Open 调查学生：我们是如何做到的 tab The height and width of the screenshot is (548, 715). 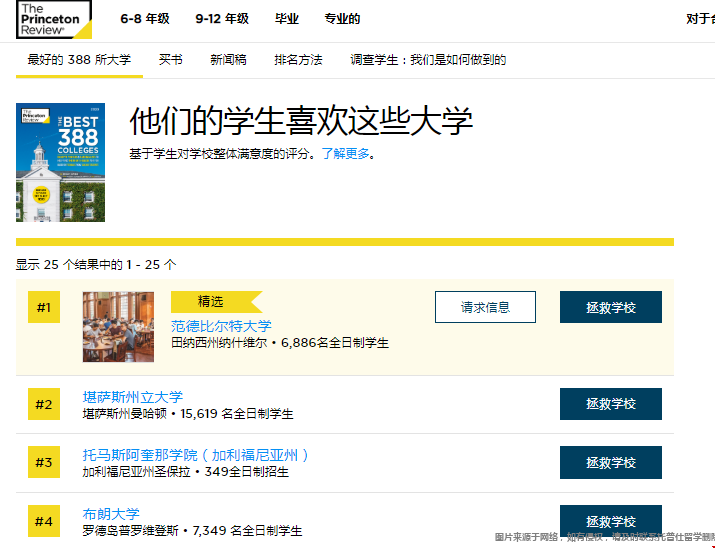pos(428,60)
